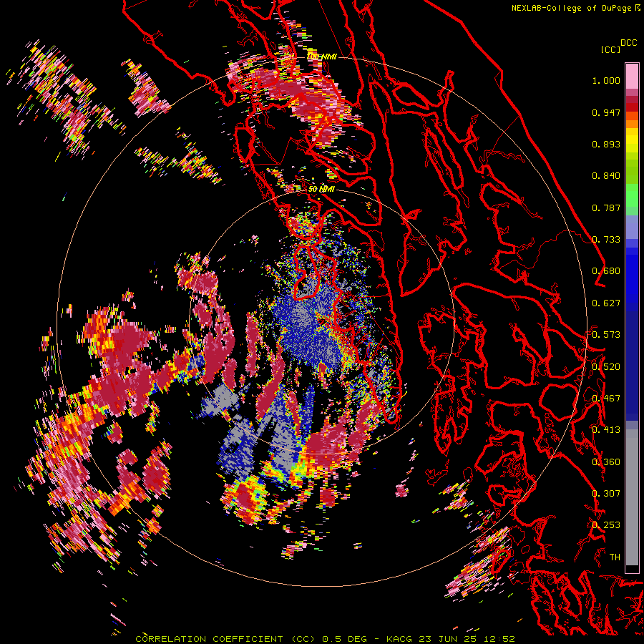Pick the light pink segment of color bar
Image resolution: width=644 pixels, height=644 pixels.
tap(632, 76)
